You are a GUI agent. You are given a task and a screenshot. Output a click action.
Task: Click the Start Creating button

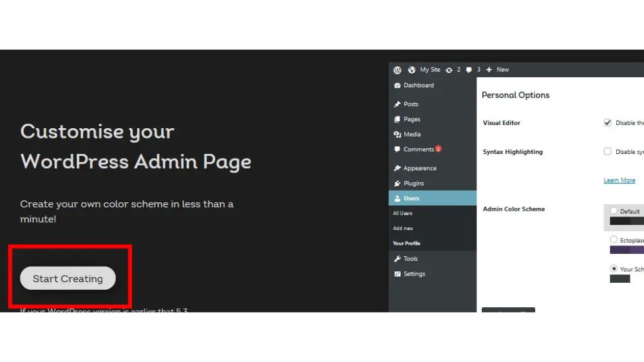68,278
